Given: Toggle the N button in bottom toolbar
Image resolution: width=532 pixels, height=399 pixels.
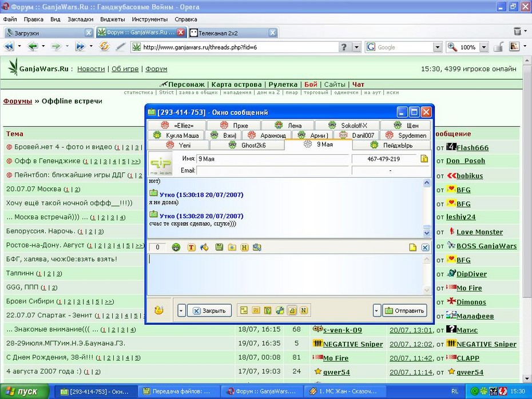Looking at the screenshot, I should click(x=304, y=310).
